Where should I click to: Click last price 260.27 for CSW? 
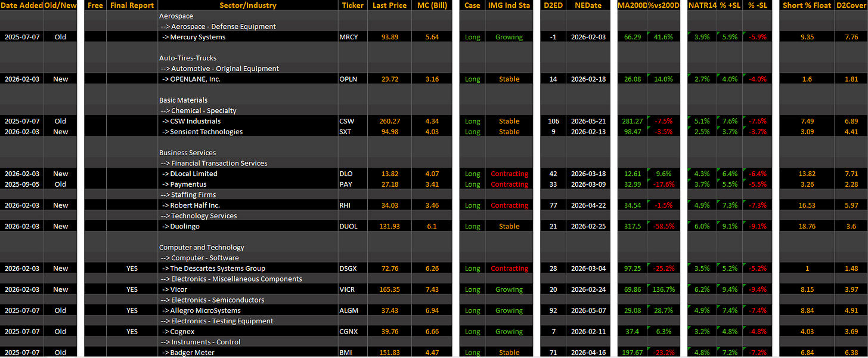pyautogui.click(x=389, y=121)
